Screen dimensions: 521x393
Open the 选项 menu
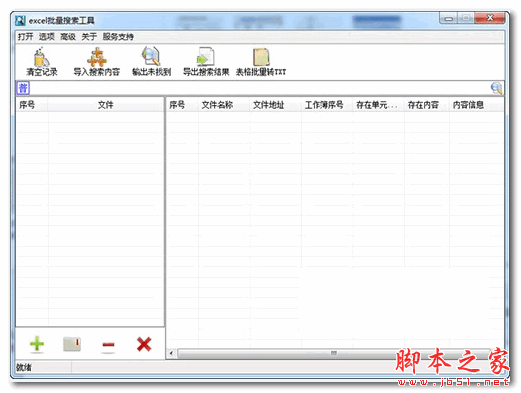47,37
